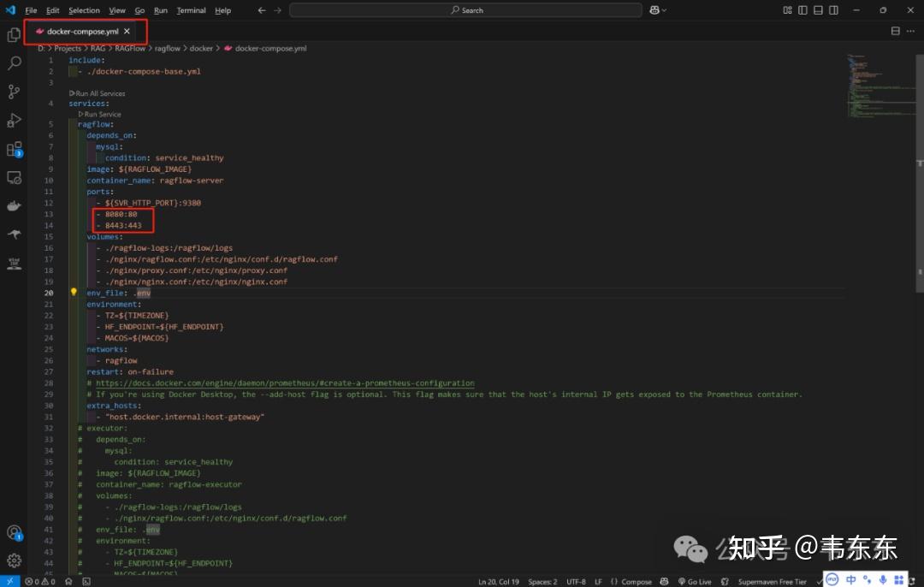Click restart: on-failure line
Viewport: 924px width, 587px height.
[130, 372]
